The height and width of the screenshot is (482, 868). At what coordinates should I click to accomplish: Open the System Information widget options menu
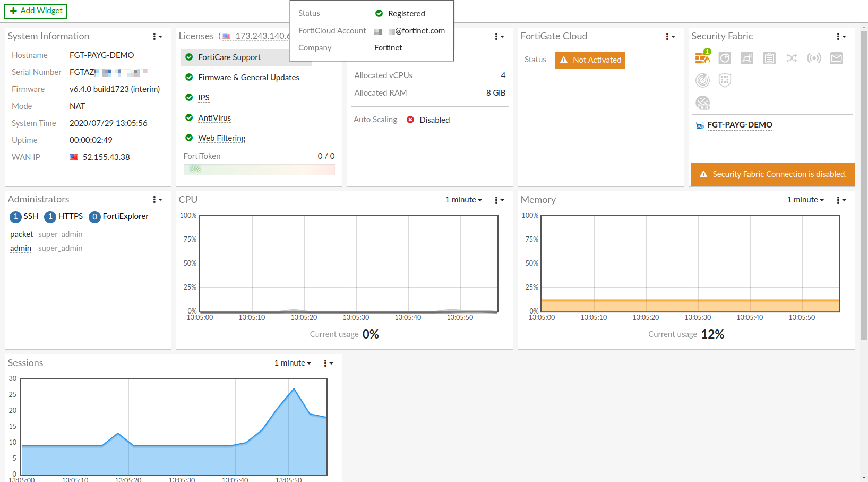tap(157, 36)
